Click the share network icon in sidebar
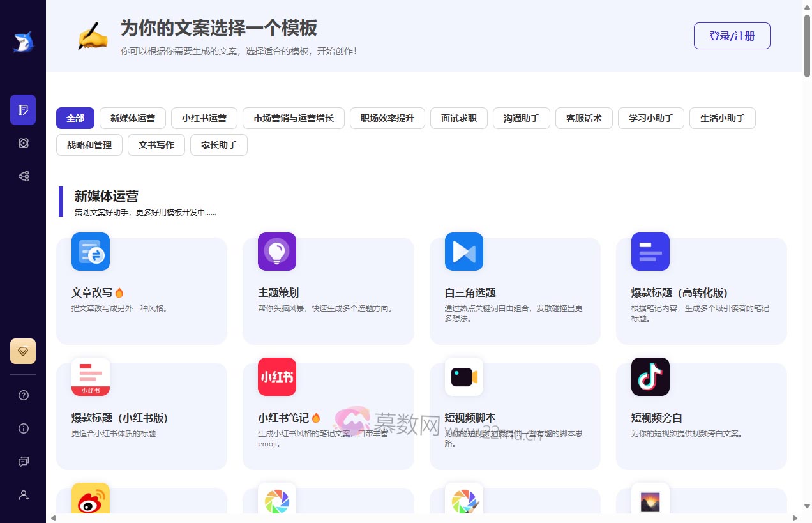The height and width of the screenshot is (523, 812). pyautogui.click(x=23, y=176)
